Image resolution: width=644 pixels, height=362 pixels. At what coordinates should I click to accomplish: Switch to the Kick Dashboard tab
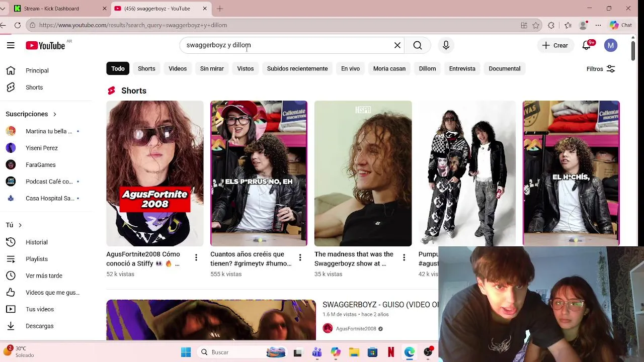coord(60,9)
